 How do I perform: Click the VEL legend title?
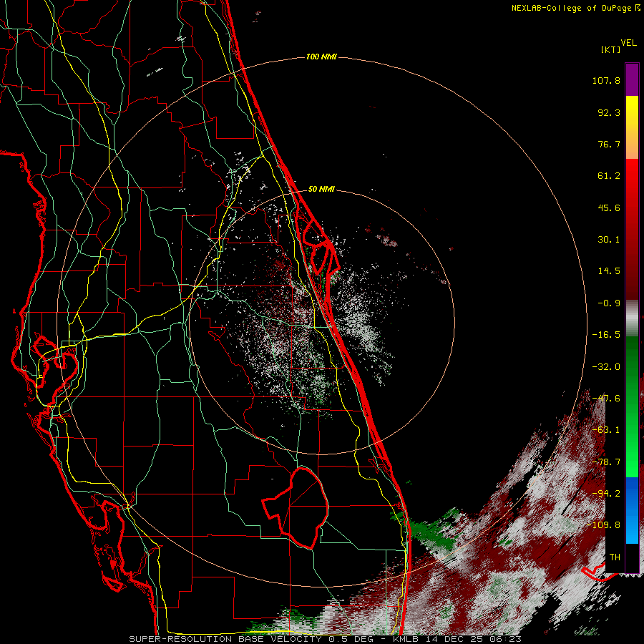(x=629, y=43)
